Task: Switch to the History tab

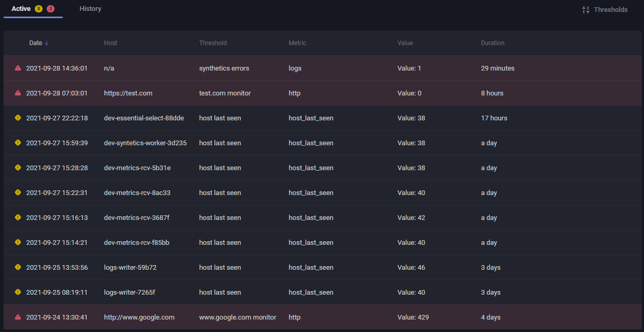Action: [x=90, y=9]
